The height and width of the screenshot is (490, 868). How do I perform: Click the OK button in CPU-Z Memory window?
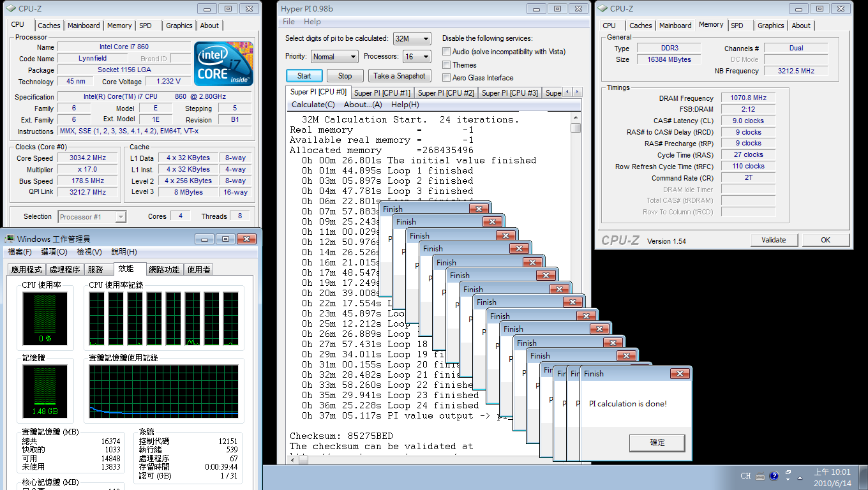[x=826, y=241]
